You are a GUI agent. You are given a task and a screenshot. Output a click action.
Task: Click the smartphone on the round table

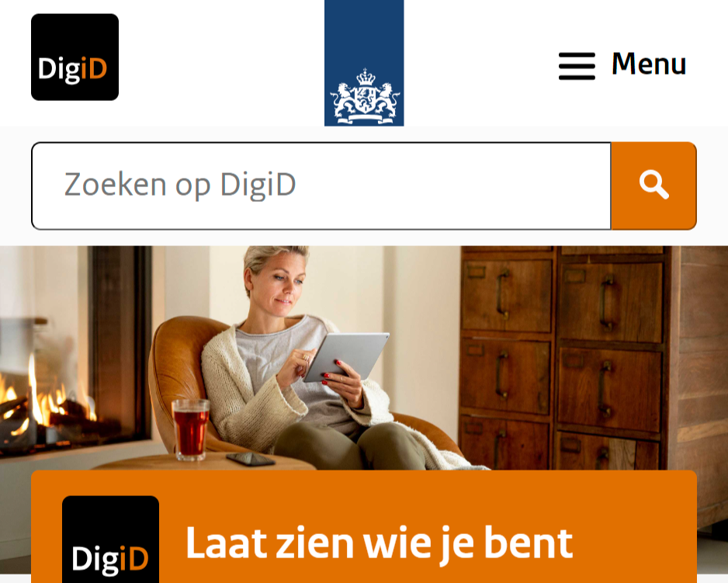(250, 459)
